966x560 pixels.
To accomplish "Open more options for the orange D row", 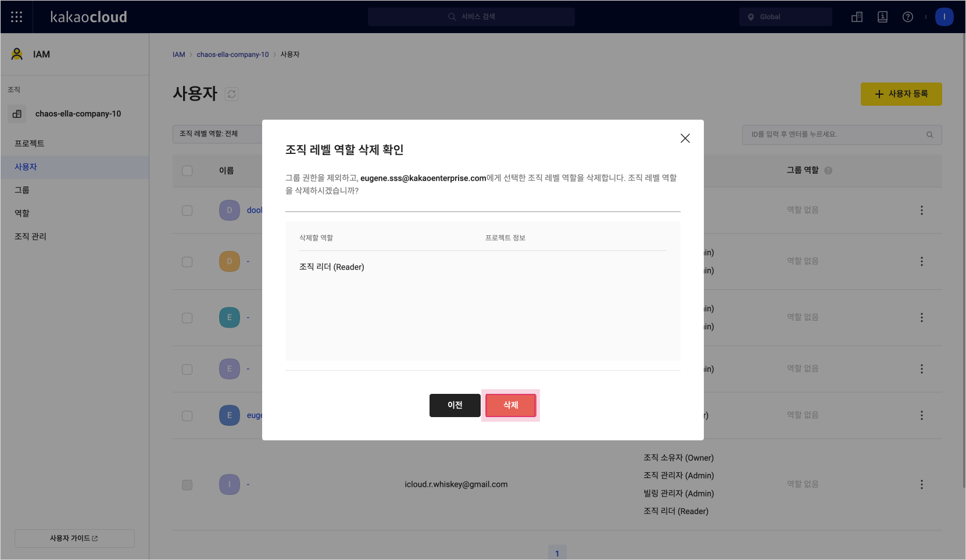I will (x=921, y=261).
